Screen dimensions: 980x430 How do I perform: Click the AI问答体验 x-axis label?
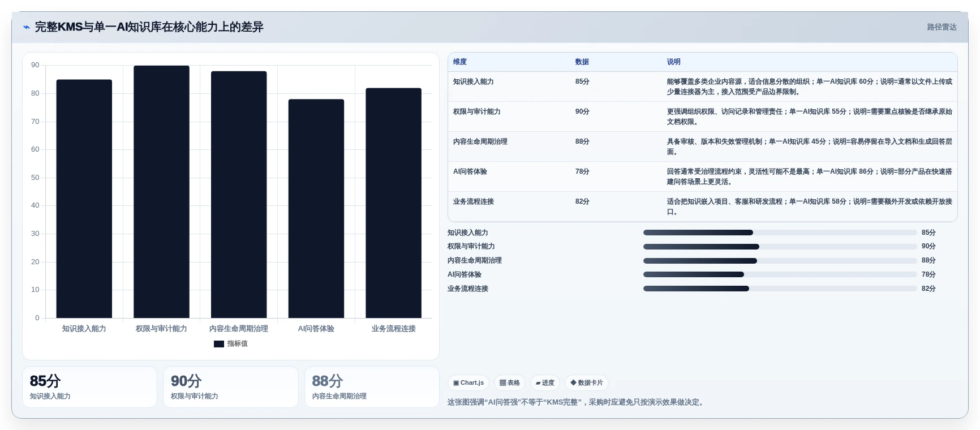(x=316, y=329)
